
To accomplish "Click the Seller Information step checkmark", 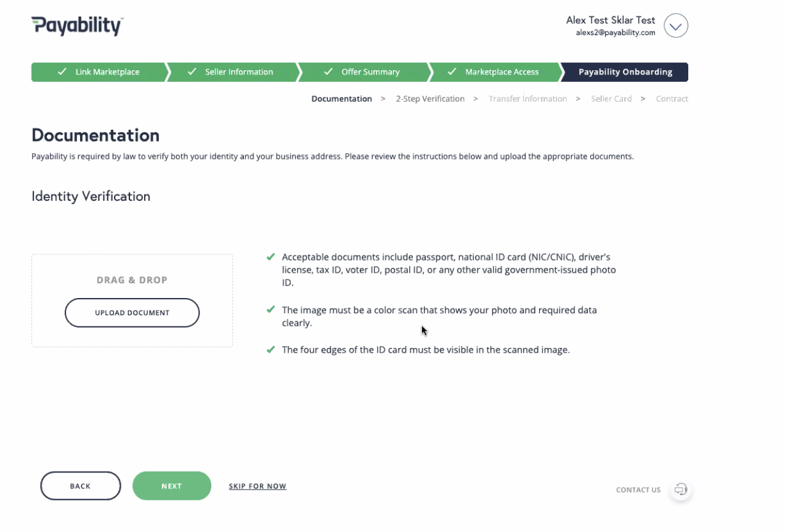I will pyautogui.click(x=192, y=72).
